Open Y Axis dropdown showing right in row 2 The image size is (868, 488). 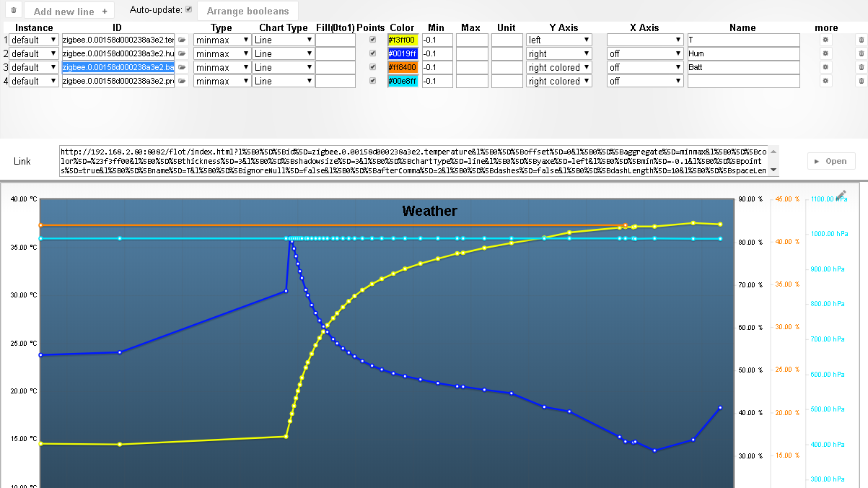(x=559, y=53)
